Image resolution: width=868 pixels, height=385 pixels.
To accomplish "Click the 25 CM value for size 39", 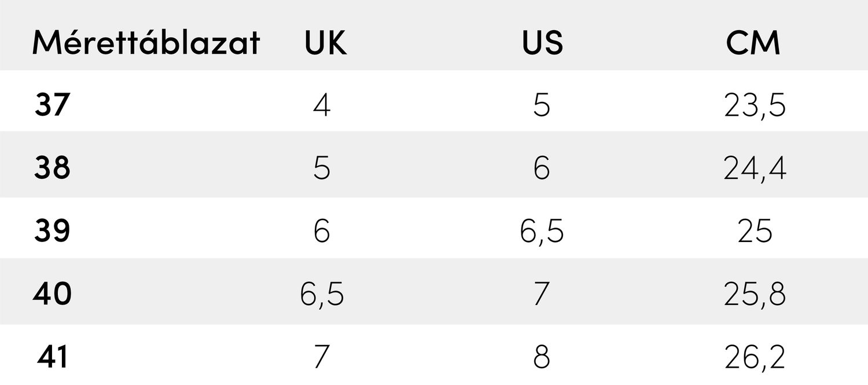I will click(x=755, y=232).
